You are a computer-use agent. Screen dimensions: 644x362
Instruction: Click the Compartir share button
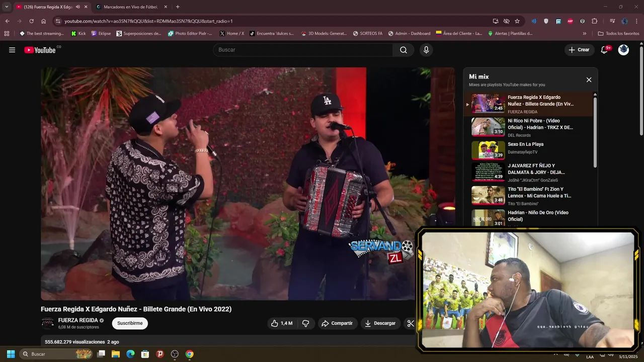pos(338,323)
